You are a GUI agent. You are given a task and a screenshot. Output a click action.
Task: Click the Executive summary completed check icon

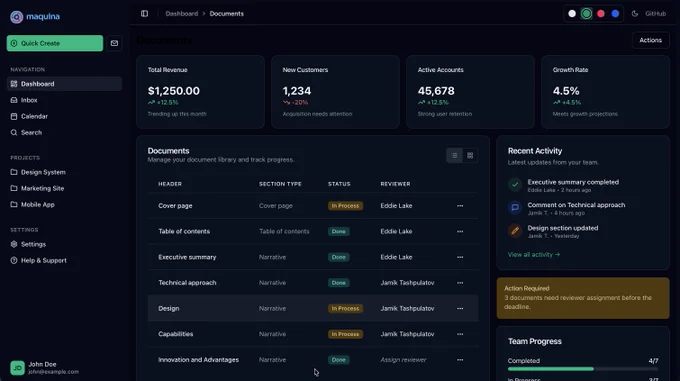click(x=515, y=185)
